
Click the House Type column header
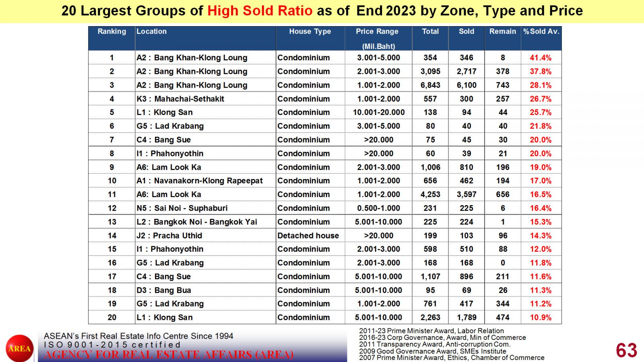310,31
